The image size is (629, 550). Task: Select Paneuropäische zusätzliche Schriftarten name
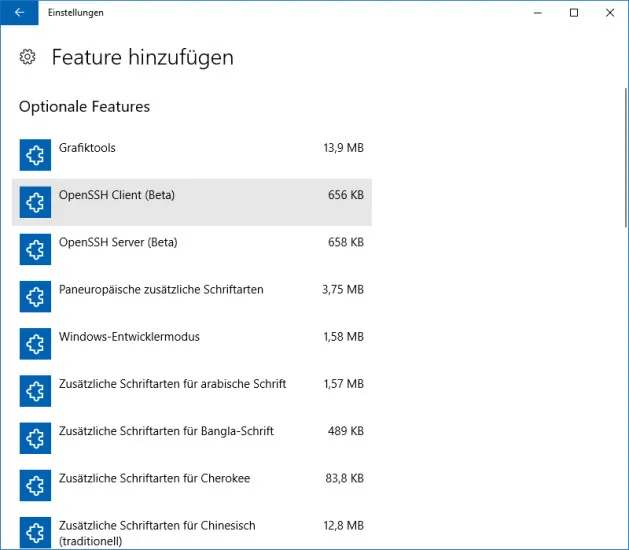(161, 290)
